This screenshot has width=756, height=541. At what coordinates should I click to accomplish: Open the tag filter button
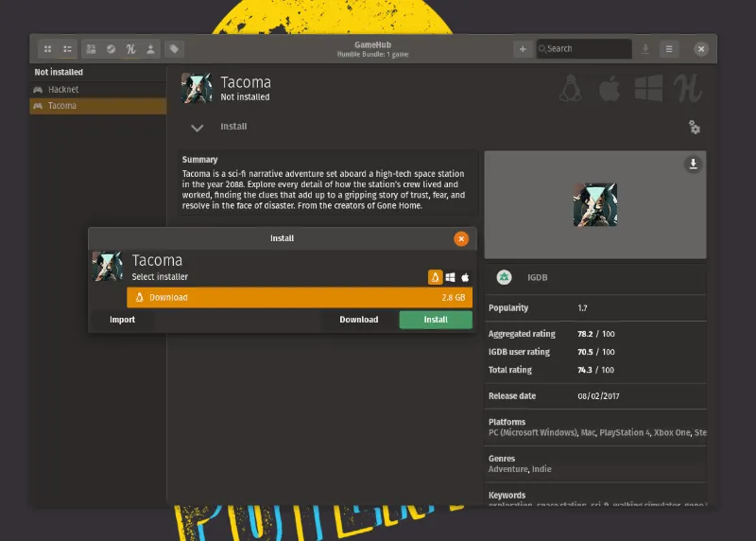click(174, 49)
